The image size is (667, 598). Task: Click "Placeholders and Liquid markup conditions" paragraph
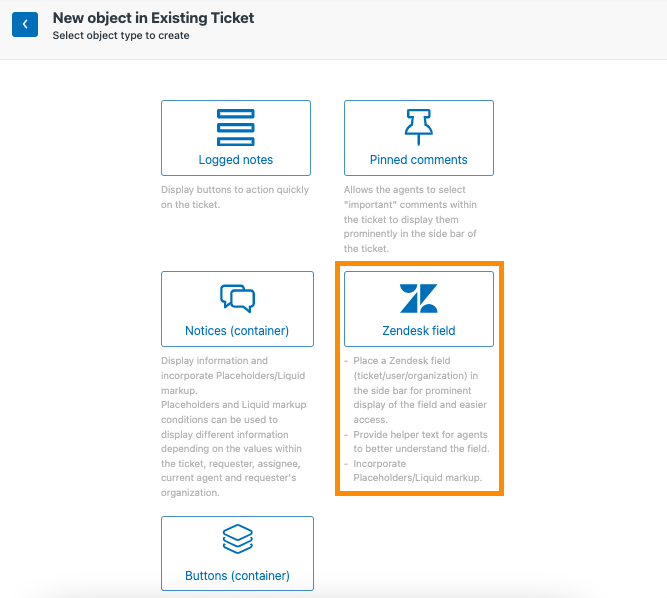coord(233,449)
